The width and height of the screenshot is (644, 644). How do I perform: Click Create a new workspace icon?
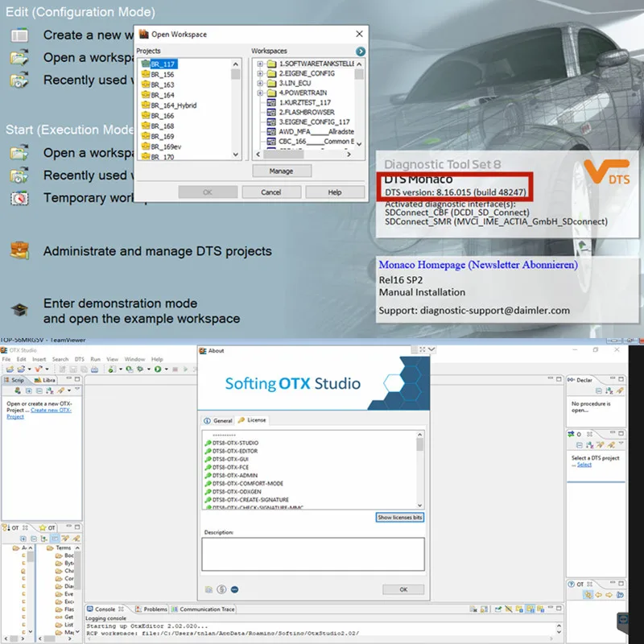(x=19, y=35)
